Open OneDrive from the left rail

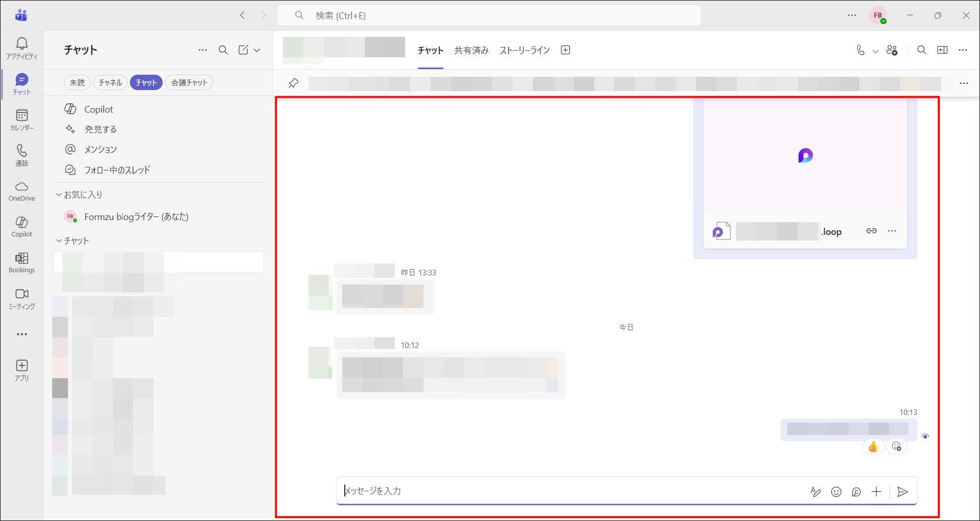tap(21, 191)
